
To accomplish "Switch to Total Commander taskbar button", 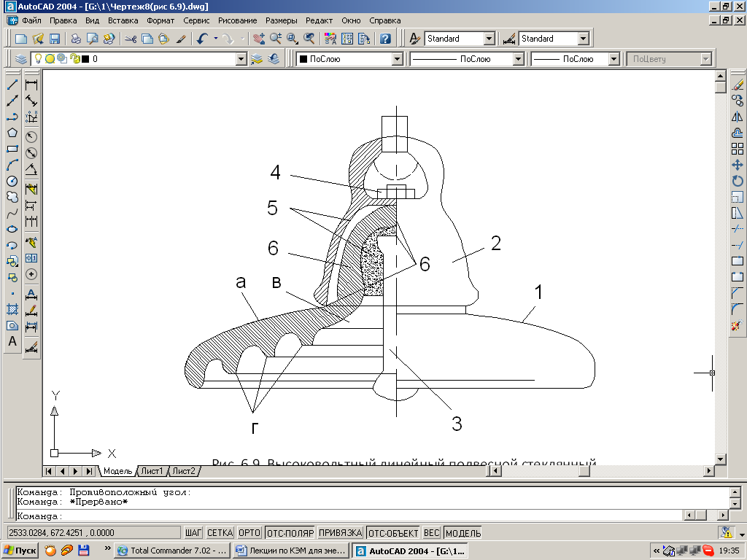I will coord(173,551).
